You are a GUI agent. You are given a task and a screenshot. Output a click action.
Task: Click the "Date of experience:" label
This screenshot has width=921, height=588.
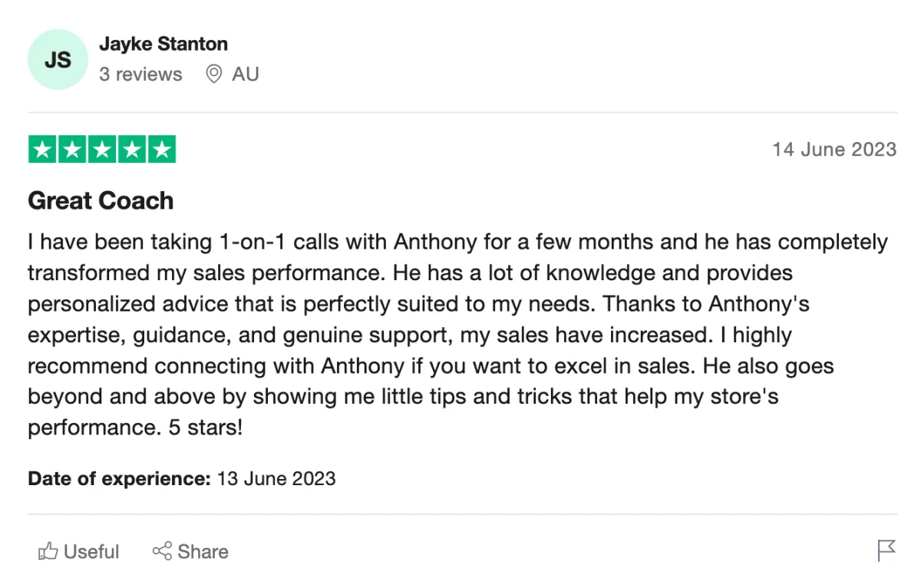[119, 479]
